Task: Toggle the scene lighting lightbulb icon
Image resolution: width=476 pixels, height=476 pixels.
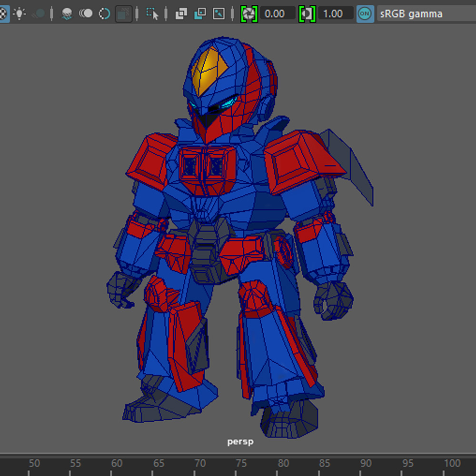Action: [20, 14]
